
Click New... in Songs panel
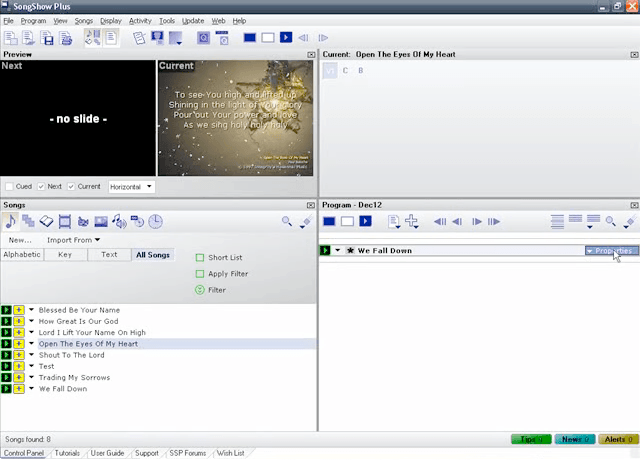[x=20, y=240]
